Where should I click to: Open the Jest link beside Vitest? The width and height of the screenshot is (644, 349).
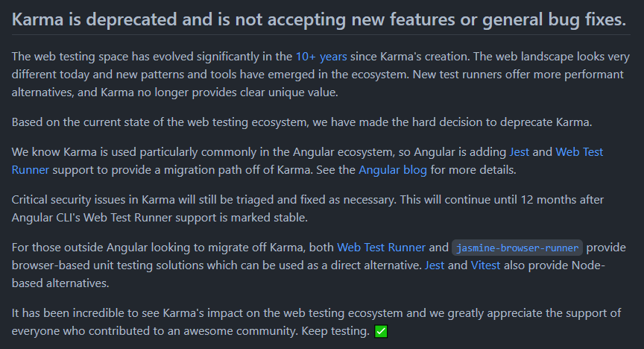[x=434, y=265]
